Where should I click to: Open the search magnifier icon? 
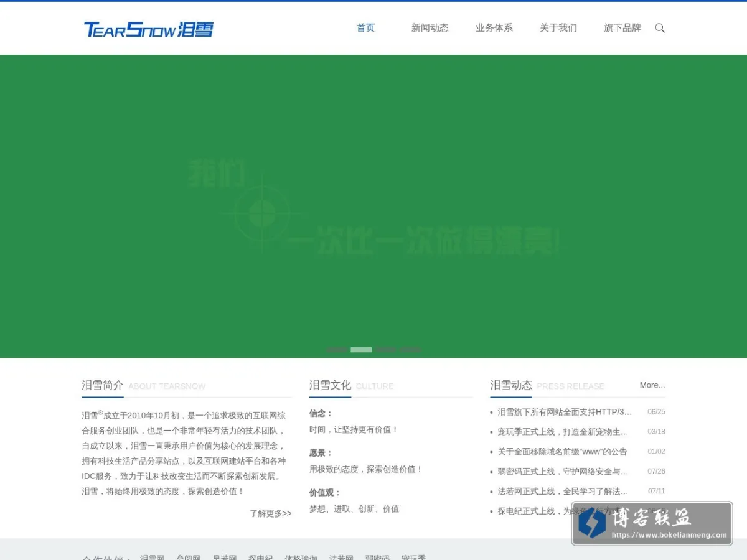coord(660,28)
